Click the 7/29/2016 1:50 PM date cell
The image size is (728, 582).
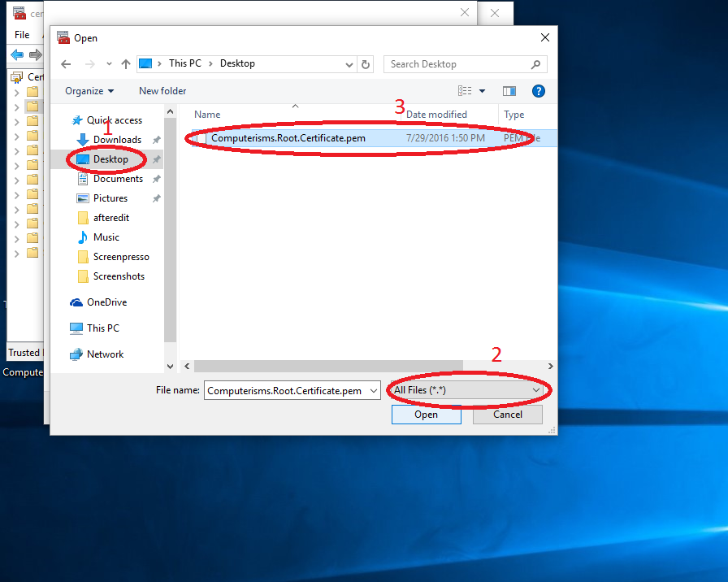coord(445,138)
